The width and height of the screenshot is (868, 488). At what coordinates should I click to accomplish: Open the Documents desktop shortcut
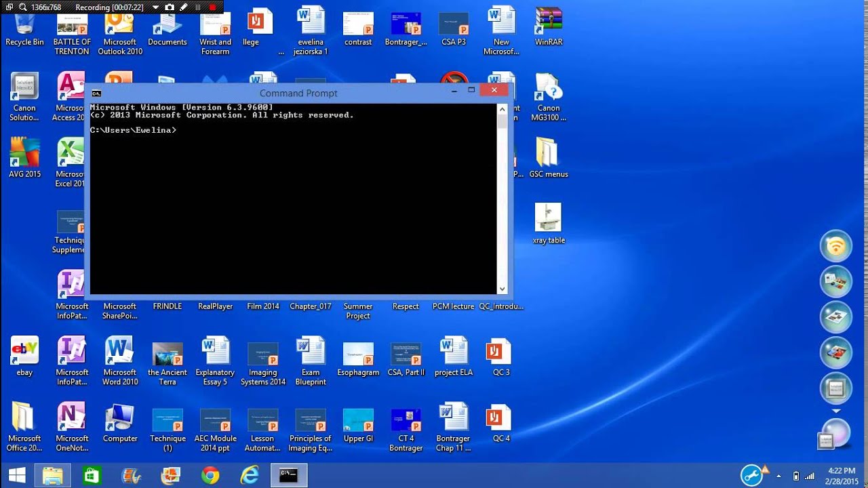tap(167, 30)
